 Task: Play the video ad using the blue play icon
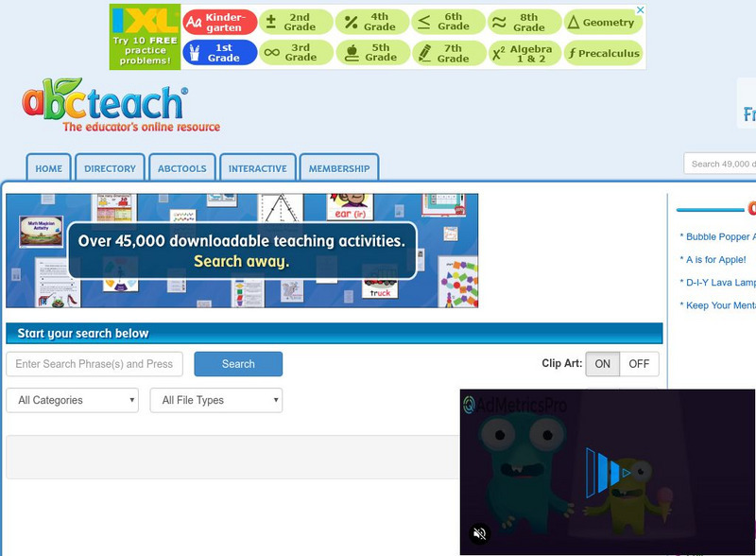609,473
